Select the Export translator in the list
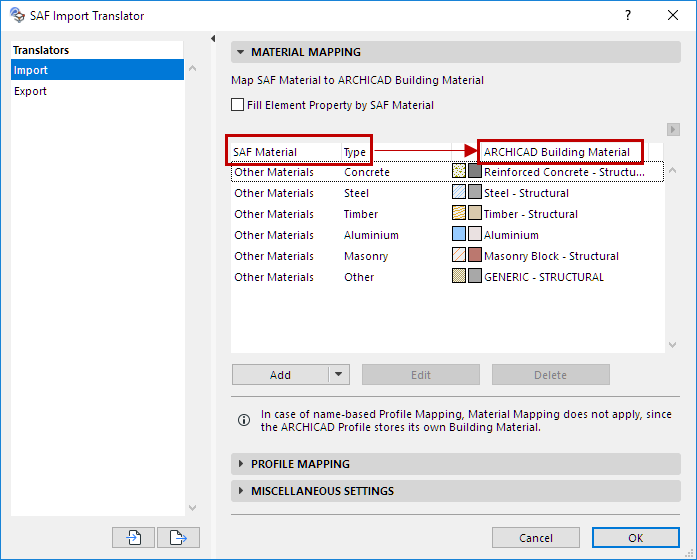This screenshot has width=697, height=560. click(97, 91)
